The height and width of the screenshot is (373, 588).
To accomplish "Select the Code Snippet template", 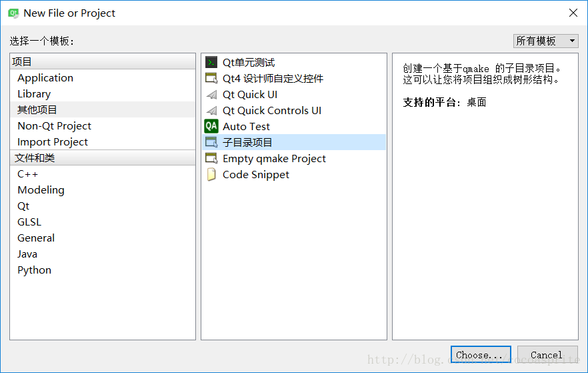I will point(294,175).
